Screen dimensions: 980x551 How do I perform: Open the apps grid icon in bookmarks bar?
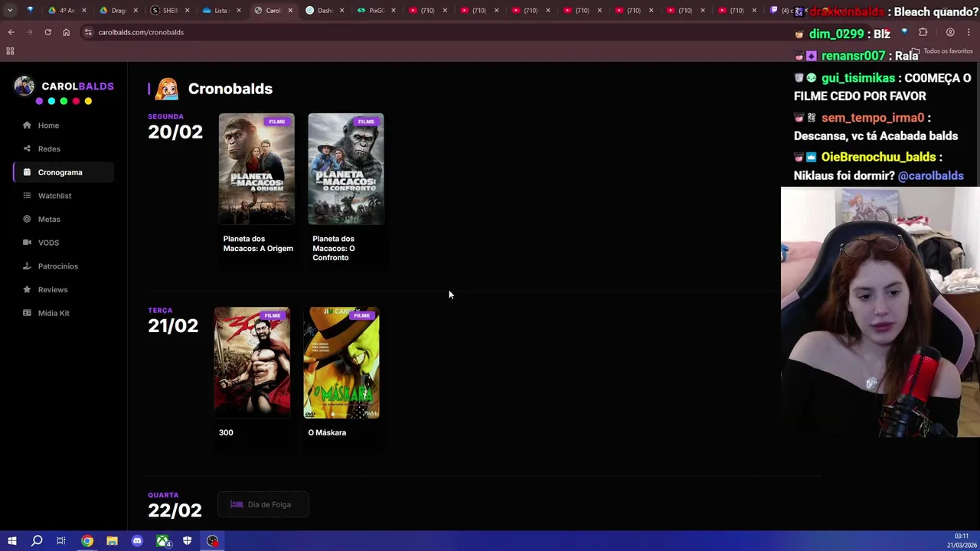pos(10,51)
